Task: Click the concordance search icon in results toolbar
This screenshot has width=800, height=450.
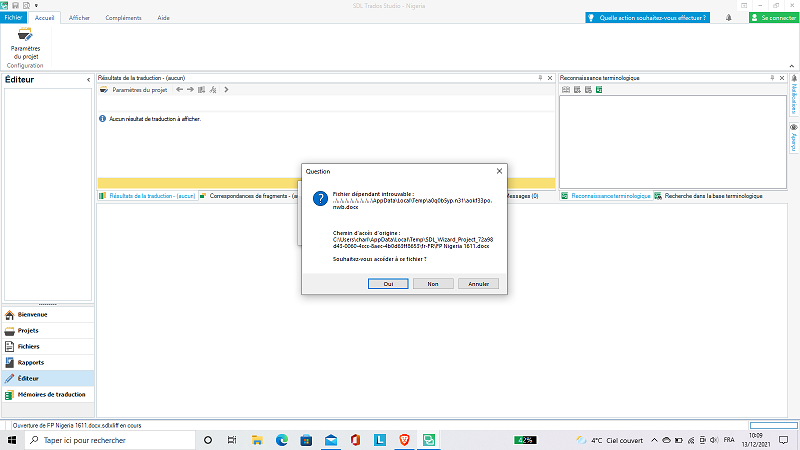Action: [213, 89]
